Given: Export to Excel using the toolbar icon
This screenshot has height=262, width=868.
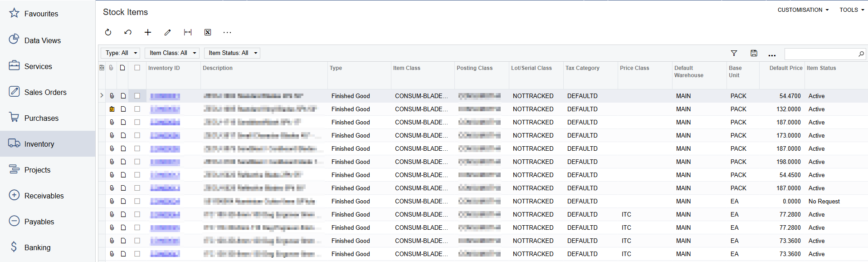Looking at the screenshot, I should (x=208, y=32).
